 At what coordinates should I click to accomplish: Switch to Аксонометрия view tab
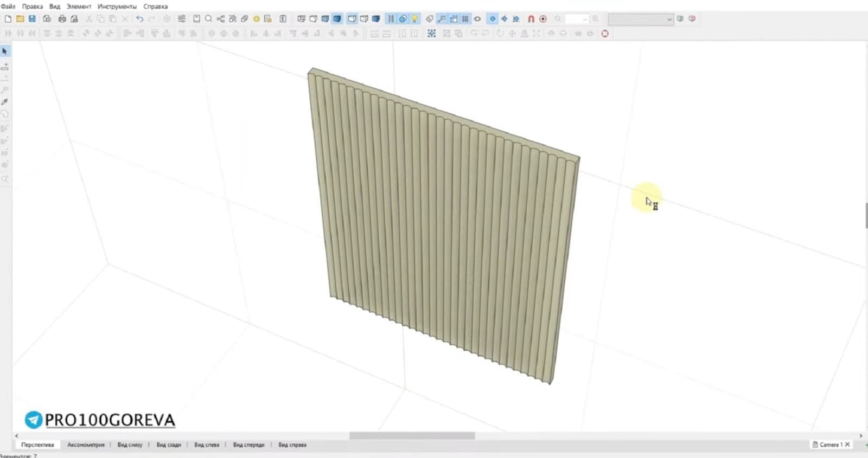pos(86,444)
